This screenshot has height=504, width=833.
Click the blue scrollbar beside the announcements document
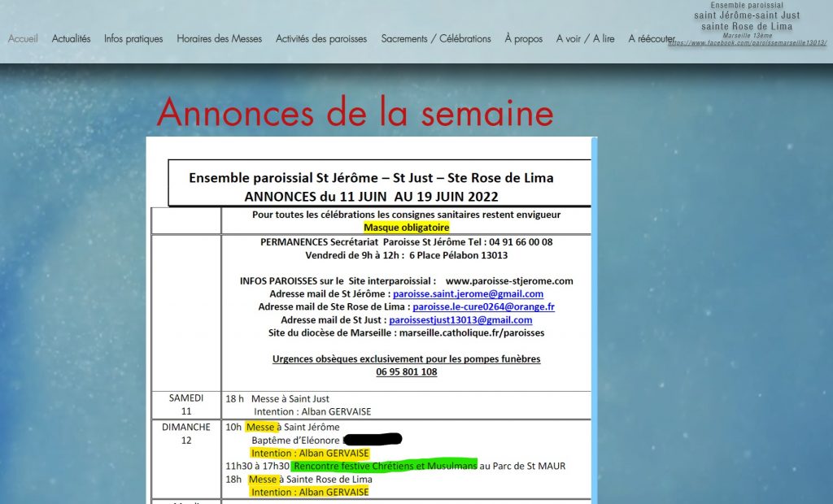pos(594,325)
